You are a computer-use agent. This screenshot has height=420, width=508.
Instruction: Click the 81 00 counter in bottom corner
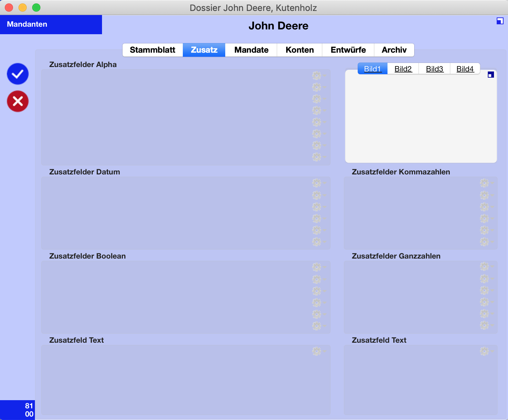pyautogui.click(x=17, y=410)
